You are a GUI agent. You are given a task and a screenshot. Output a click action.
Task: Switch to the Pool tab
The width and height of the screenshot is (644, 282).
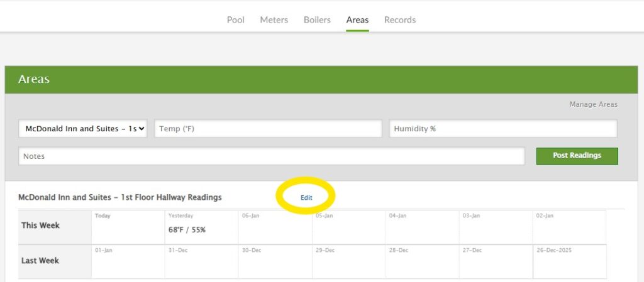236,20
